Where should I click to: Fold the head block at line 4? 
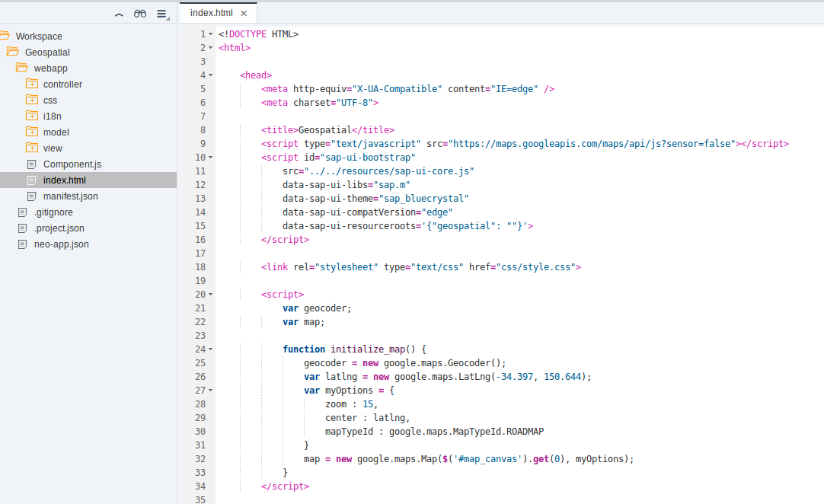tap(211, 75)
